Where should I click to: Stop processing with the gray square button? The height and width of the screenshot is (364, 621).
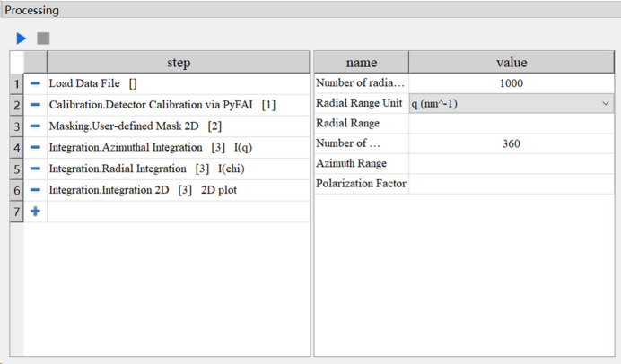(43, 39)
